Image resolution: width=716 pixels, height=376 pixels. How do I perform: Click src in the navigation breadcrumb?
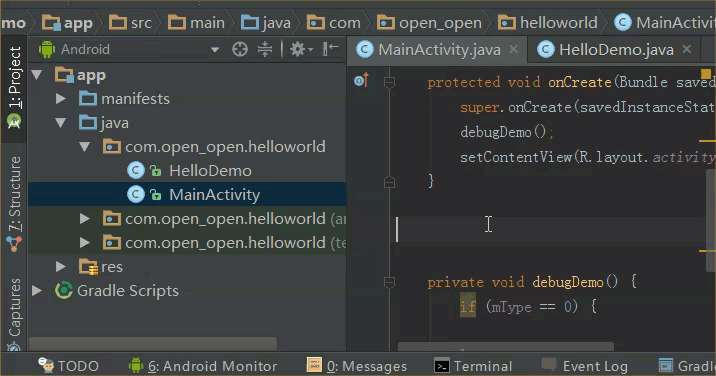click(130, 22)
